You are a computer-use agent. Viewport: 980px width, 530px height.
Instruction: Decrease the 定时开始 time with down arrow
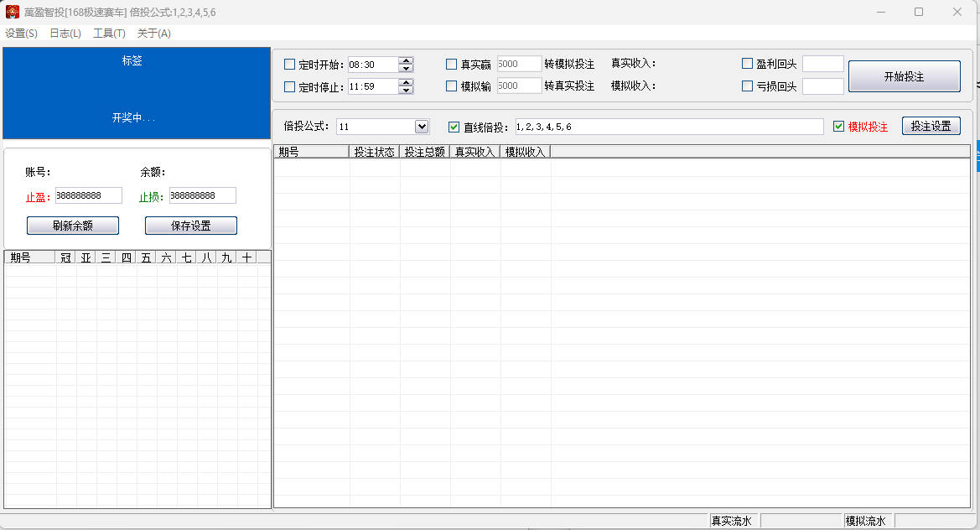pos(407,68)
